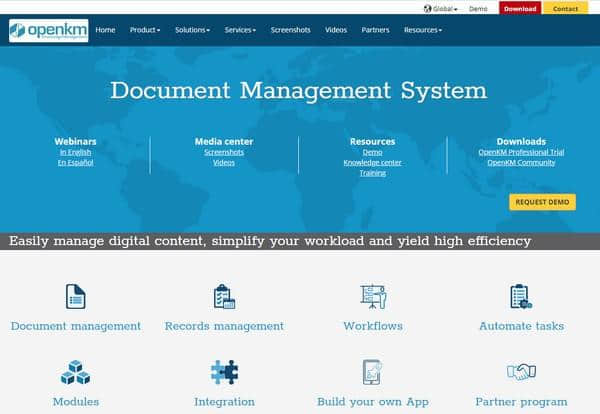Click the REQUEST DEMO button

[542, 202]
